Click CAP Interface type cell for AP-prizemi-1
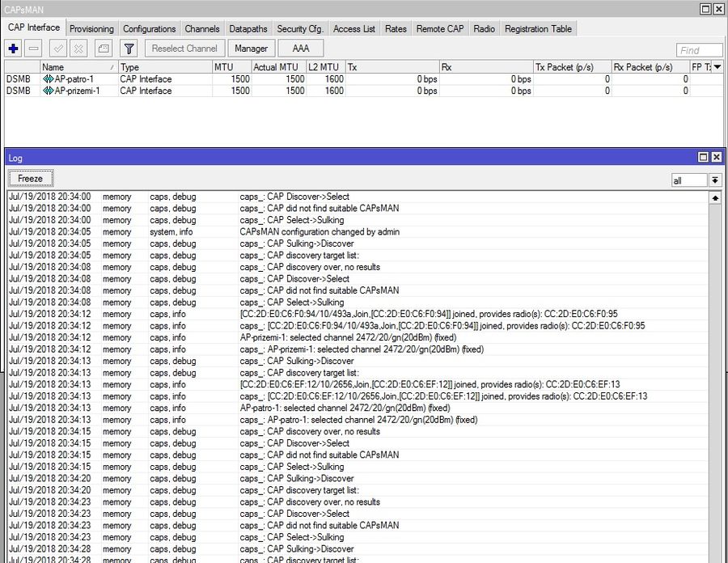Viewport: 728px width, 563px height. pyautogui.click(x=146, y=91)
